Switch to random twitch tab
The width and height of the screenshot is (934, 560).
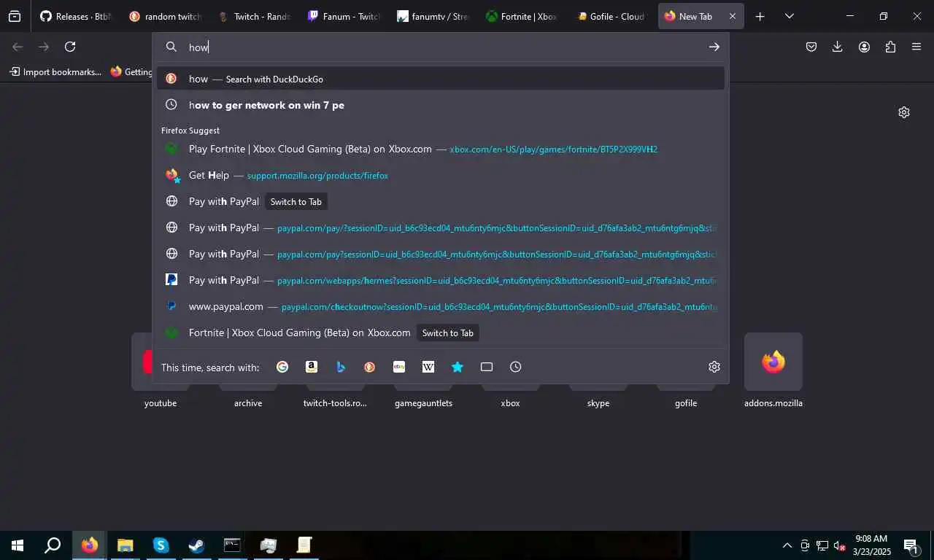point(165,16)
